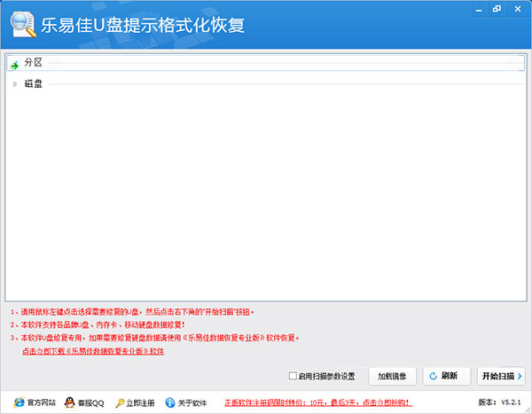Contact support via 客服QQ text
The height and width of the screenshot is (414, 532).
click(90, 403)
